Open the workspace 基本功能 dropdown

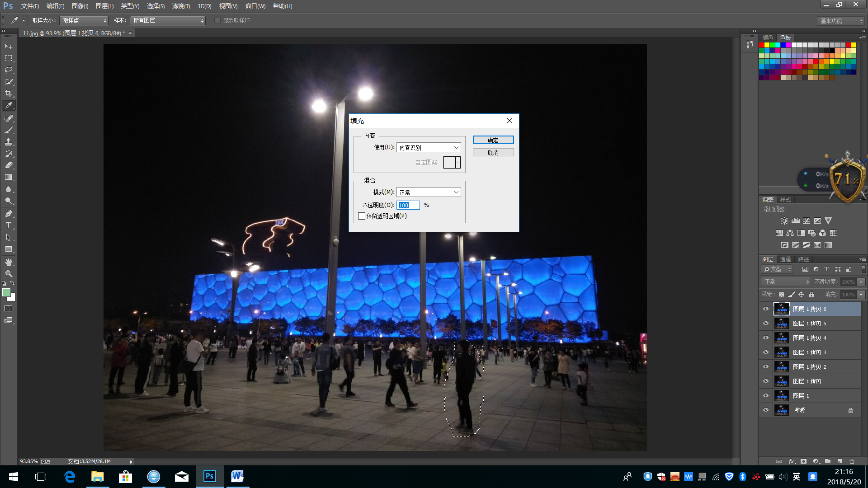coord(841,21)
